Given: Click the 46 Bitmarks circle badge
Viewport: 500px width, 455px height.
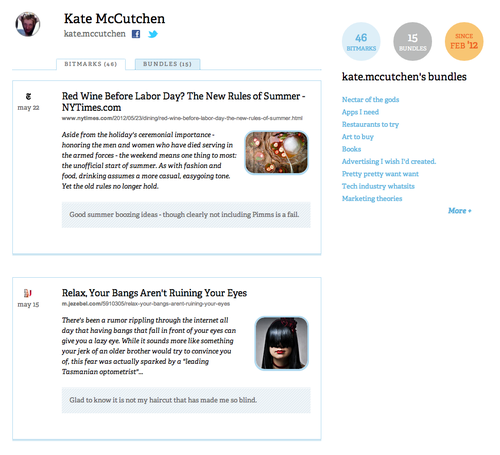Looking at the screenshot, I should click(361, 42).
